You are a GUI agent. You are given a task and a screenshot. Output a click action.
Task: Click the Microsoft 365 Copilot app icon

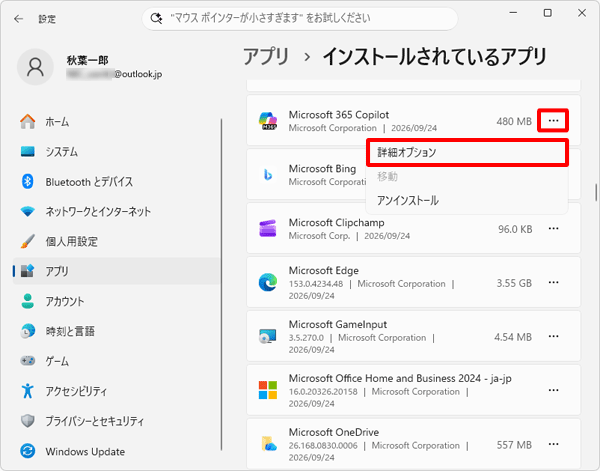click(268, 121)
